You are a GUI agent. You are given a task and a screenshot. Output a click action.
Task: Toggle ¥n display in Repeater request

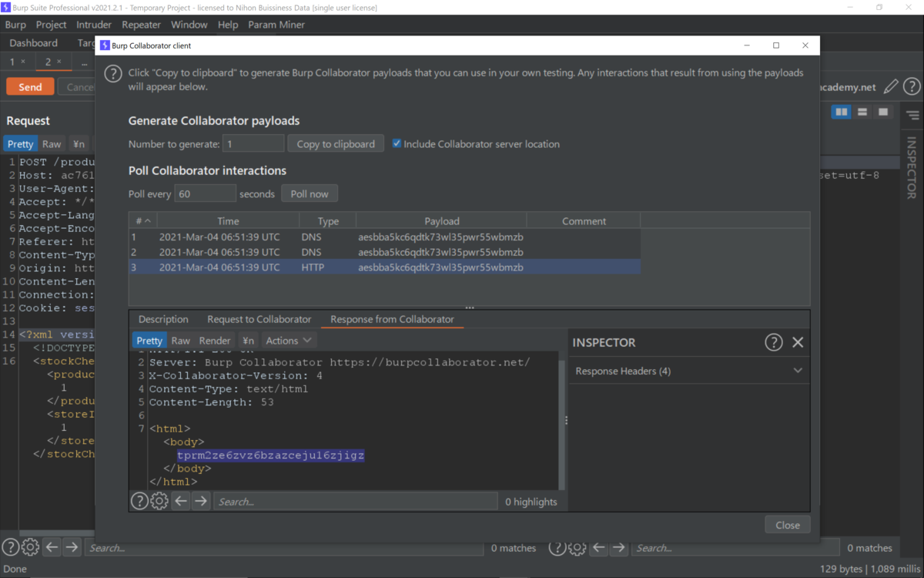(x=78, y=144)
